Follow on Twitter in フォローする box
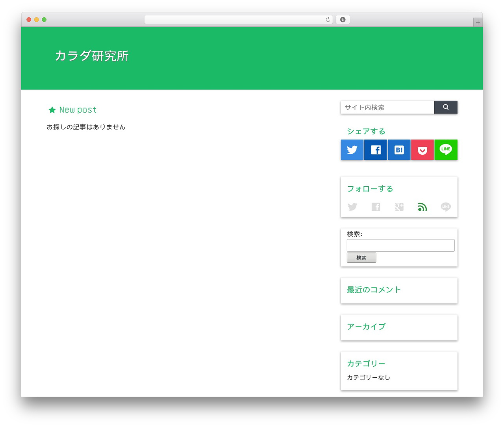The image size is (504, 427). [352, 207]
